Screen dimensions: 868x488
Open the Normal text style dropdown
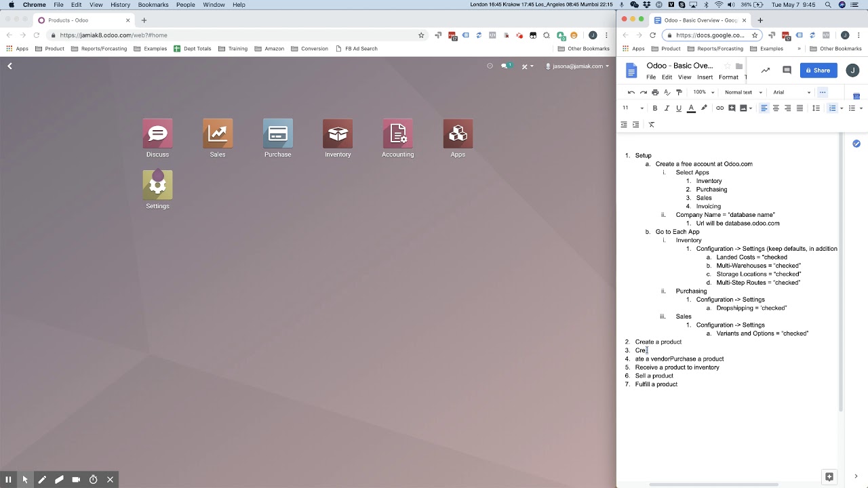pos(743,92)
